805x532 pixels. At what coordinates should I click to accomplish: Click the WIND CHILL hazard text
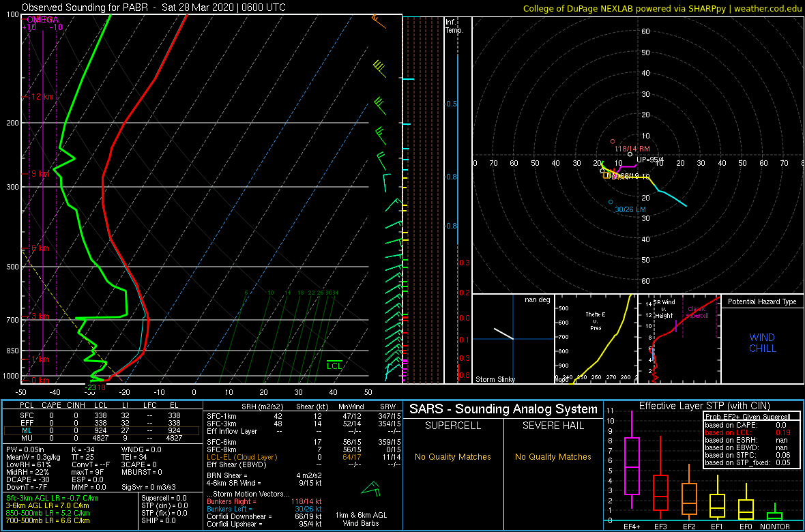(762, 343)
